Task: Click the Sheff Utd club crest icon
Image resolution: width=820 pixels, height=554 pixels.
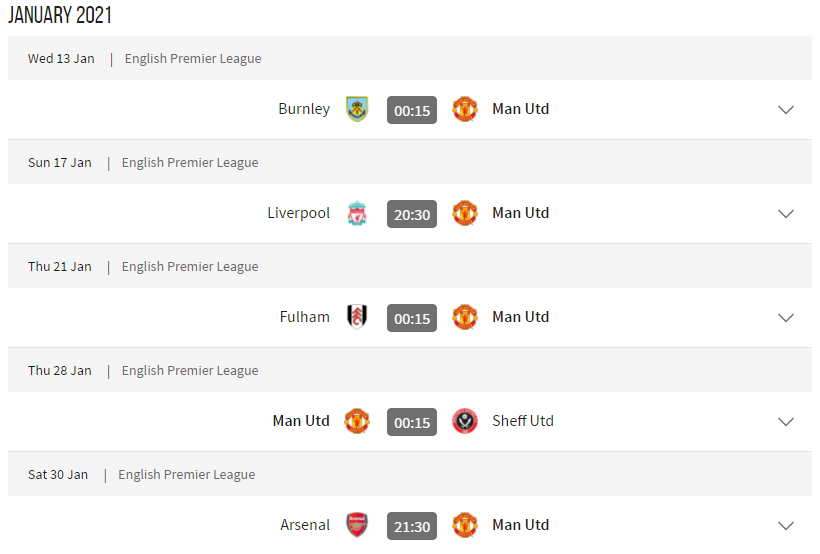Action: point(465,421)
